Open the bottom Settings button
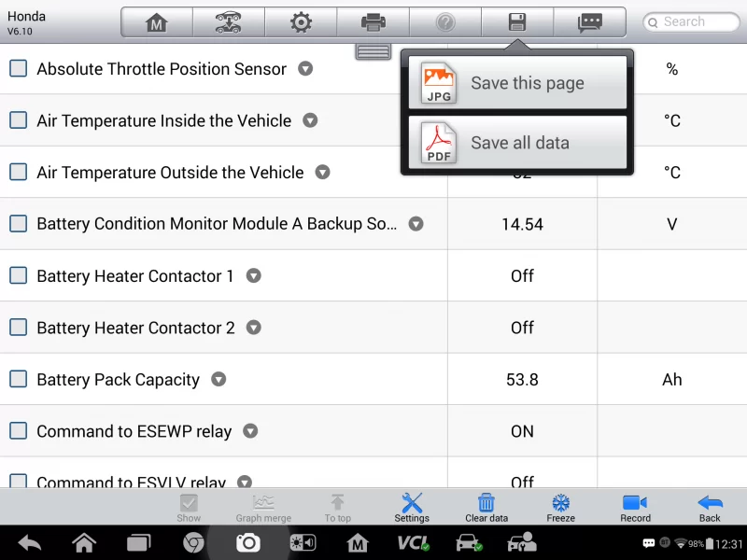747x560 pixels. (x=412, y=507)
